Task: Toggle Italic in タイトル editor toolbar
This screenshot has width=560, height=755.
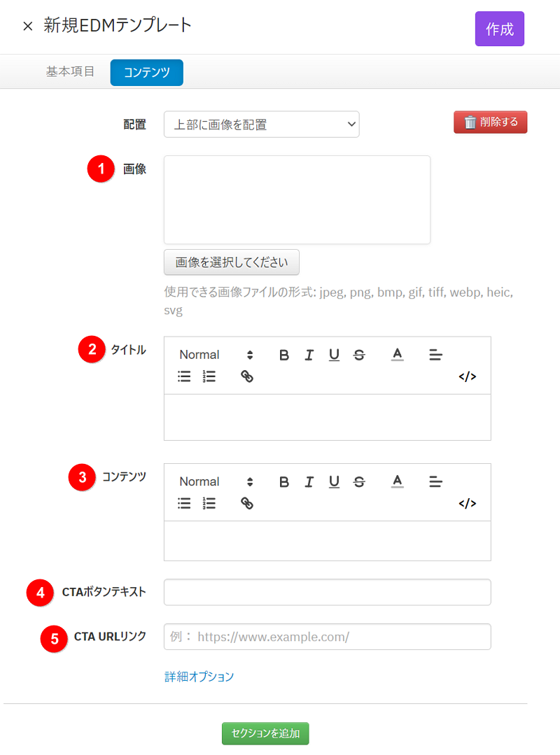Action: point(309,355)
